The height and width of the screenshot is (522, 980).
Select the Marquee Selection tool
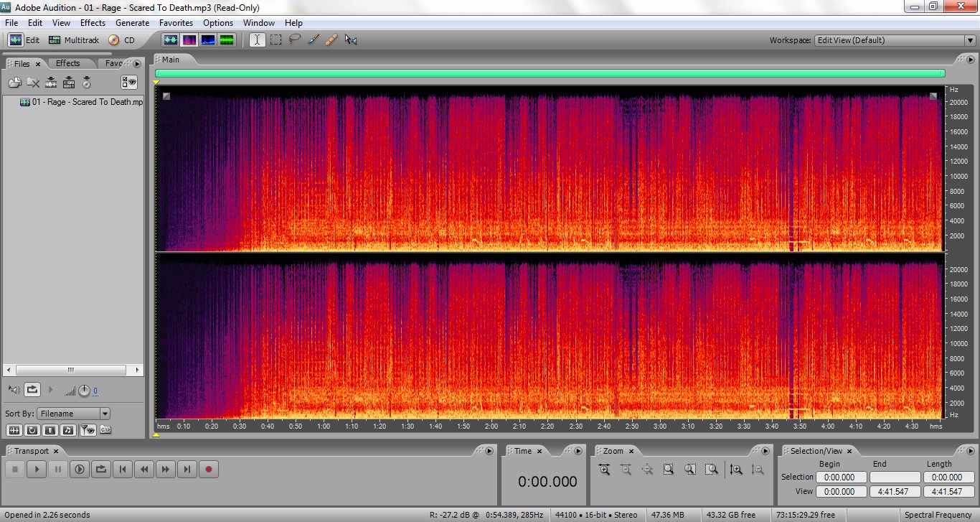point(275,40)
